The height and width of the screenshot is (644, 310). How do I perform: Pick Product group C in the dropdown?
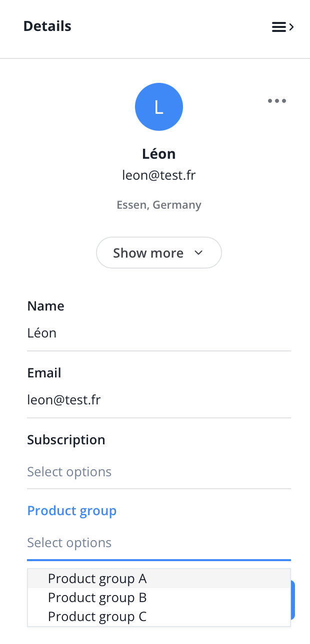[97, 617]
